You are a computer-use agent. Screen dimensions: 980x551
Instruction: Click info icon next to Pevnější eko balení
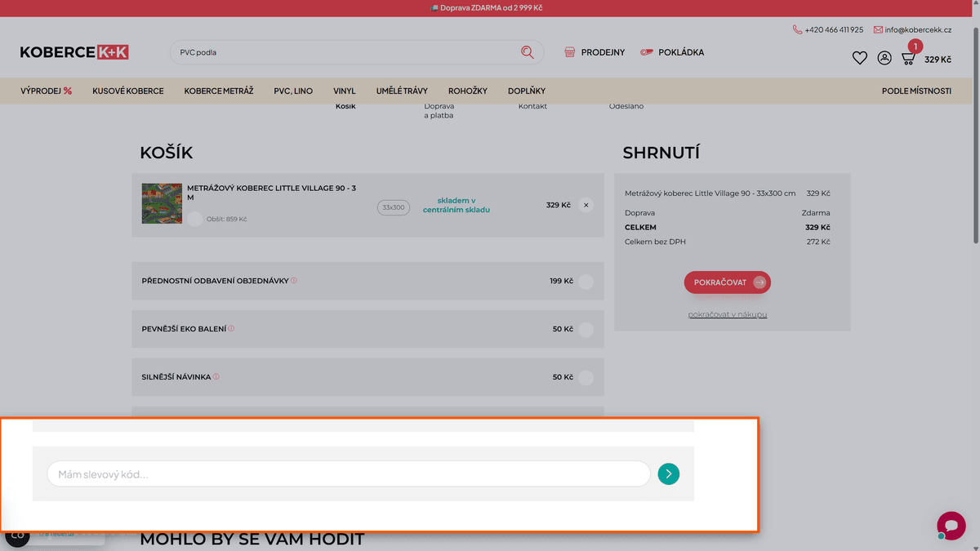tap(231, 328)
